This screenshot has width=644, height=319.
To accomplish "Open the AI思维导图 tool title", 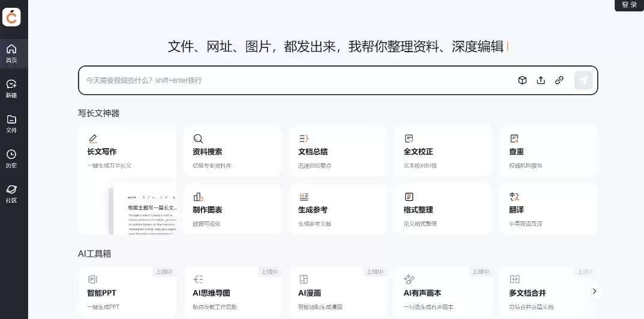I will tap(211, 293).
